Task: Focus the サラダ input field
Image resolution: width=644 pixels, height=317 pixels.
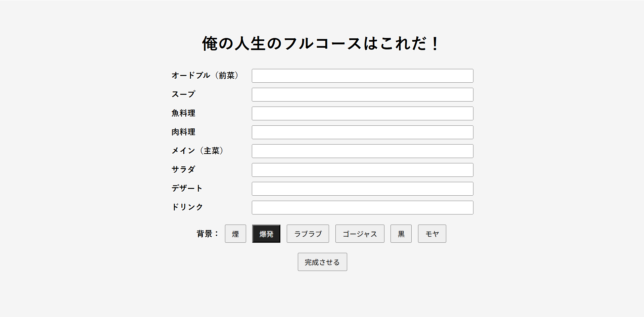Action: click(362, 170)
